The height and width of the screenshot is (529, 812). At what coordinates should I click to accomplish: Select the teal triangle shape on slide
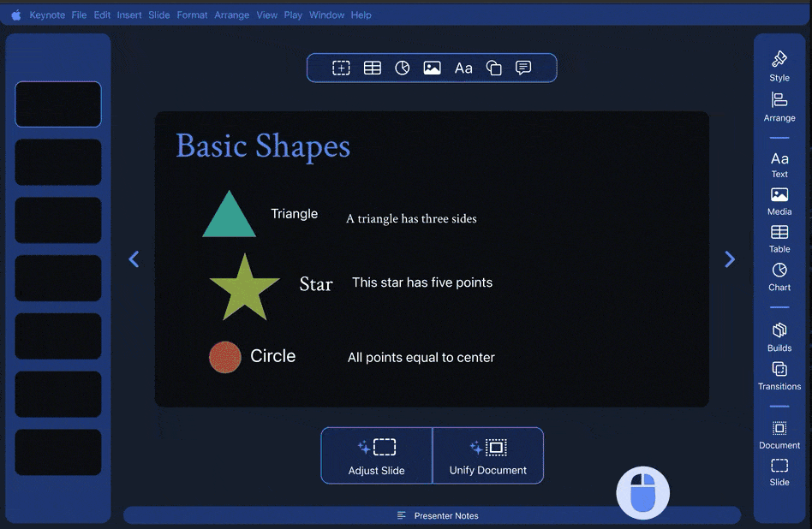(x=229, y=220)
